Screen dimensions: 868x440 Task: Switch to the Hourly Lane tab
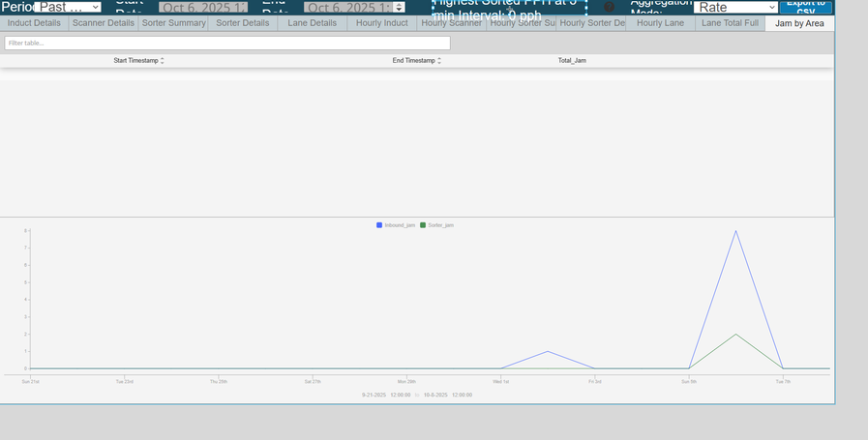click(x=661, y=23)
